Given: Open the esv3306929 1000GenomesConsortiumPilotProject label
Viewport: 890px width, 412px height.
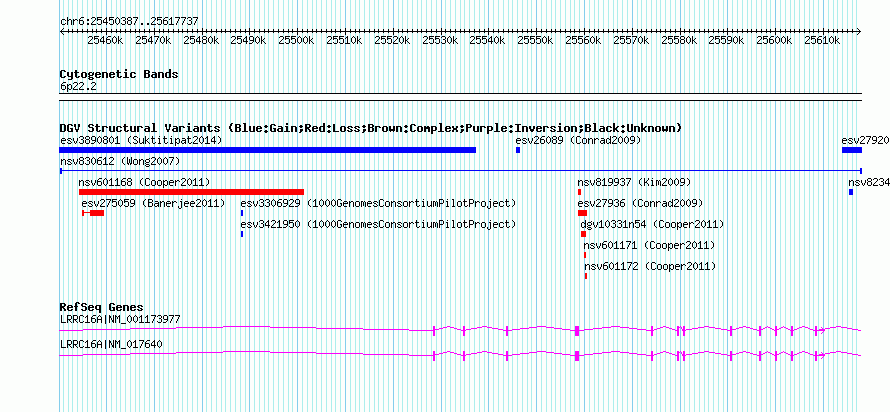Looking at the screenshot, I should click(x=378, y=203).
